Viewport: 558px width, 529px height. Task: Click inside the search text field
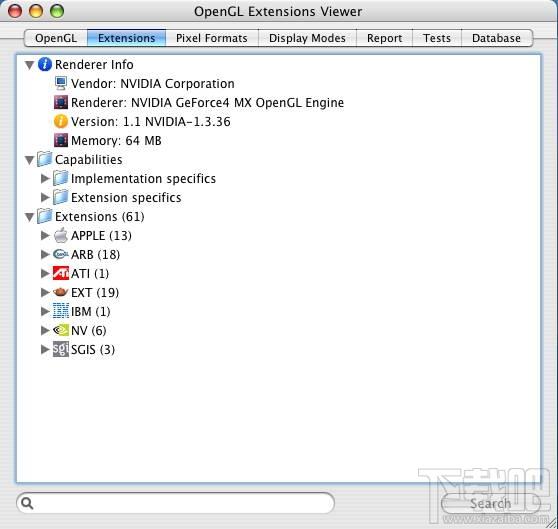click(175, 503)
